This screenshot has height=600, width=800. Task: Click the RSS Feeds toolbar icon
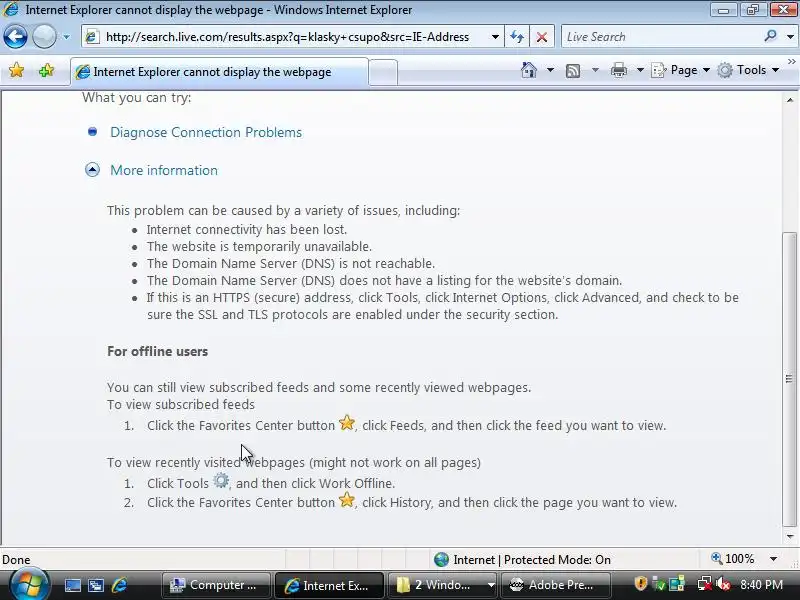(x=573, y=70)
